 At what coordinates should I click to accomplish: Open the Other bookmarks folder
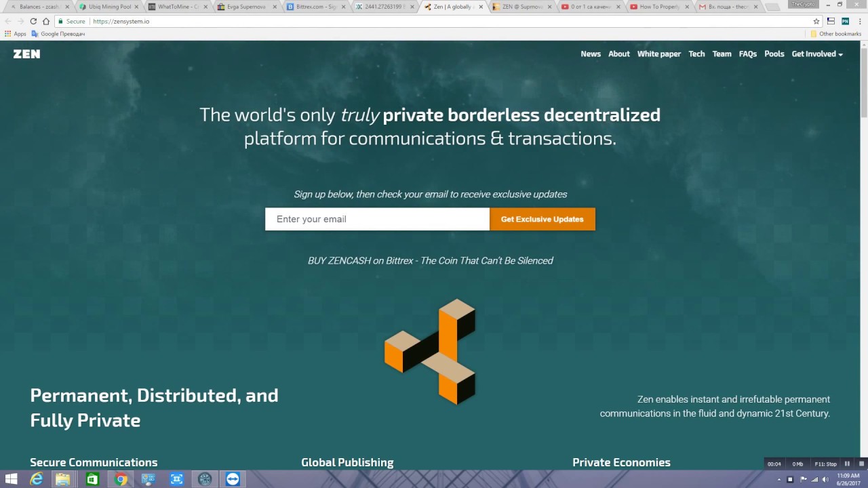coord(835,34)
